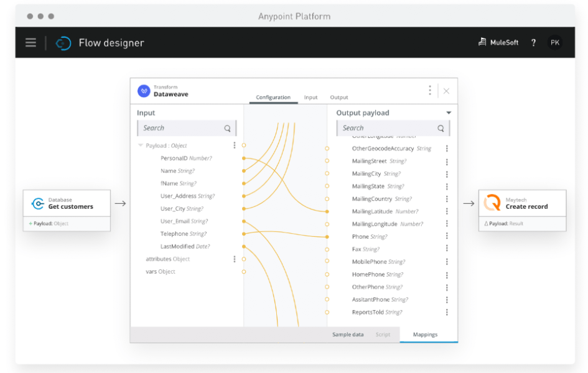This screenshot has height=373, width=588.
Task: Select the attributes Object row
Action: pos(167,259)
